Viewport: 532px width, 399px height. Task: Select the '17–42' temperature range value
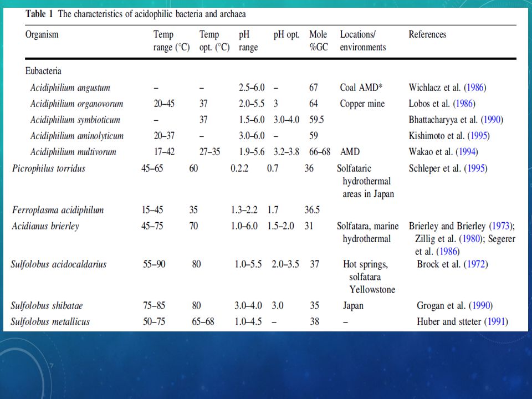164,152
